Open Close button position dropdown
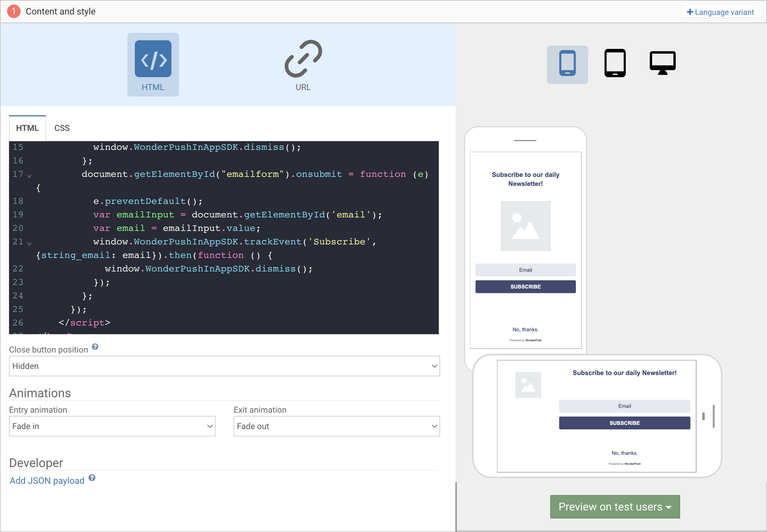Image resolution: width=767 pixels, height=532 pixels. (x=224, y=366)
